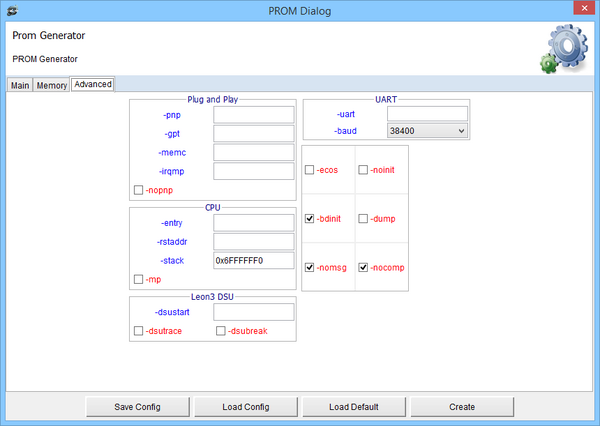The height and width of the screenshot is (426, 600).
Task: Click the 'CPU' group heading
Action: 213,207
